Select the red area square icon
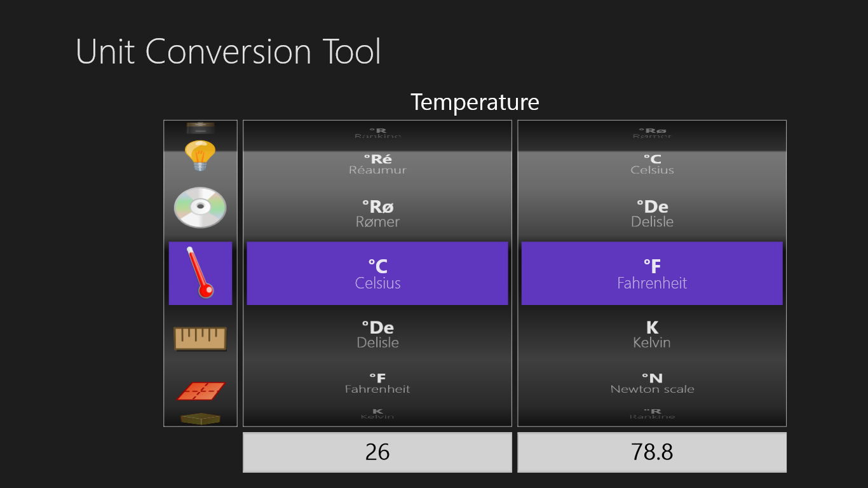The height and width of the screenshot is (488, 868). [200, 391]
